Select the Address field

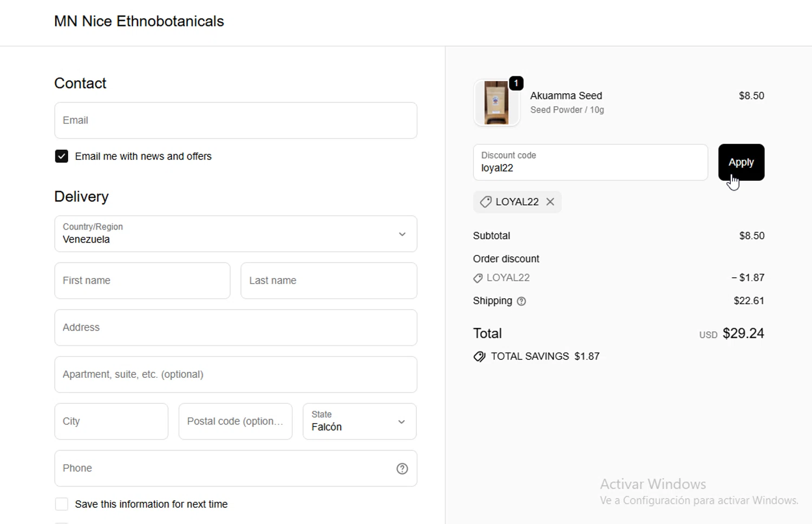click(235, 327)
